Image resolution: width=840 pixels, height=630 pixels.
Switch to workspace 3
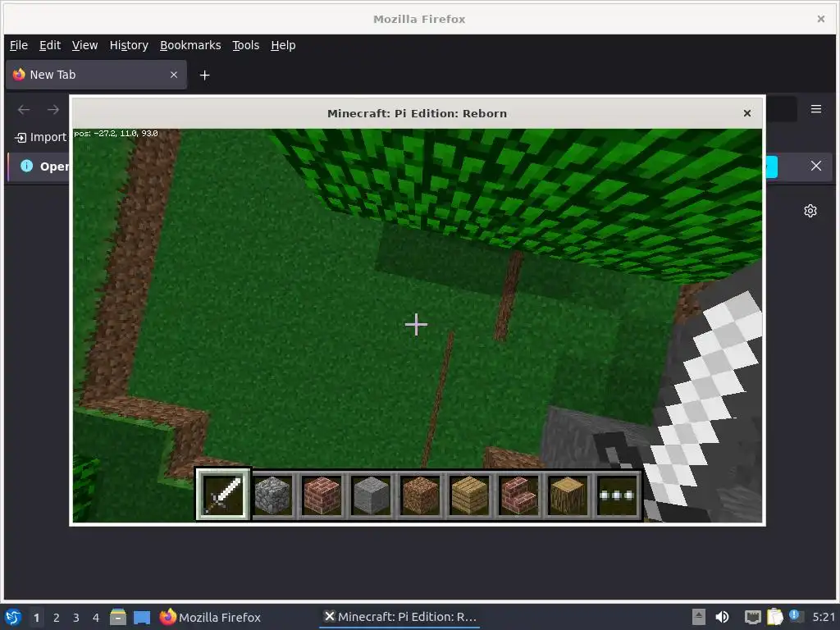point(76,618)
